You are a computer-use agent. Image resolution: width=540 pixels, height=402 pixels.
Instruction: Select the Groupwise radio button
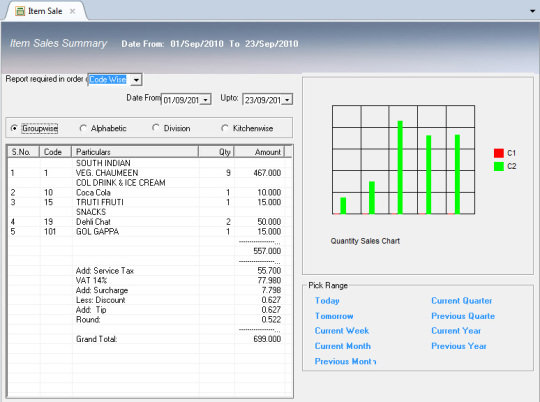(x=14, y=128)
